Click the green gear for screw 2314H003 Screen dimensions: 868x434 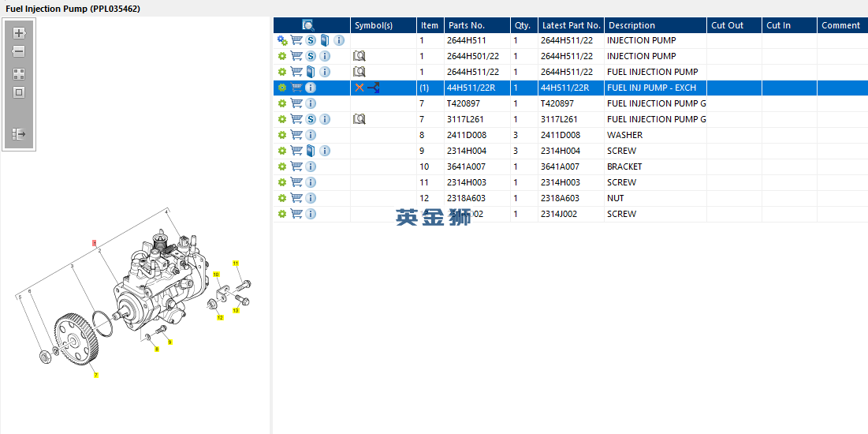pos(281,182)
